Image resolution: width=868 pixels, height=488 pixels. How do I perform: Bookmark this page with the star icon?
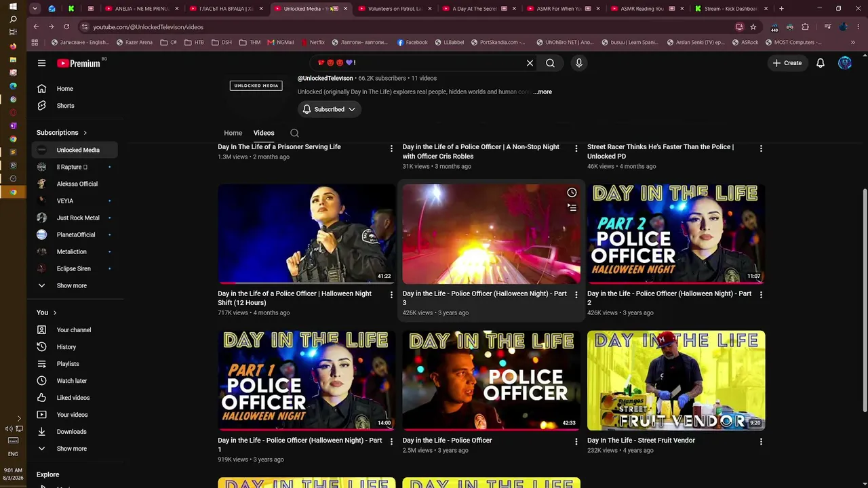(753, 27)
